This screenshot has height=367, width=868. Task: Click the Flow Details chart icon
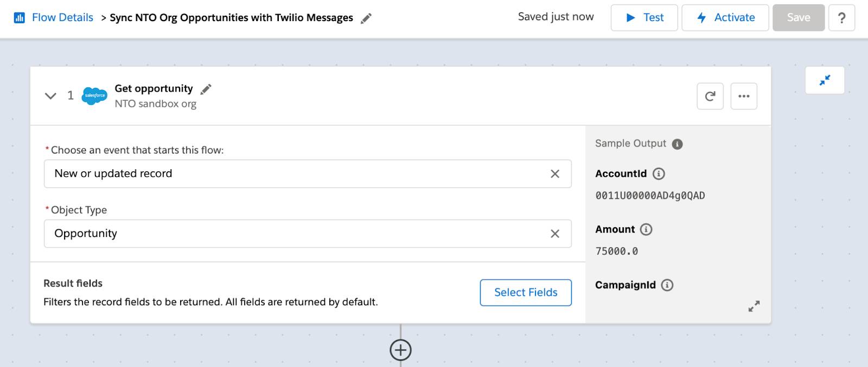pyautogui.click(x=20, y=18)
